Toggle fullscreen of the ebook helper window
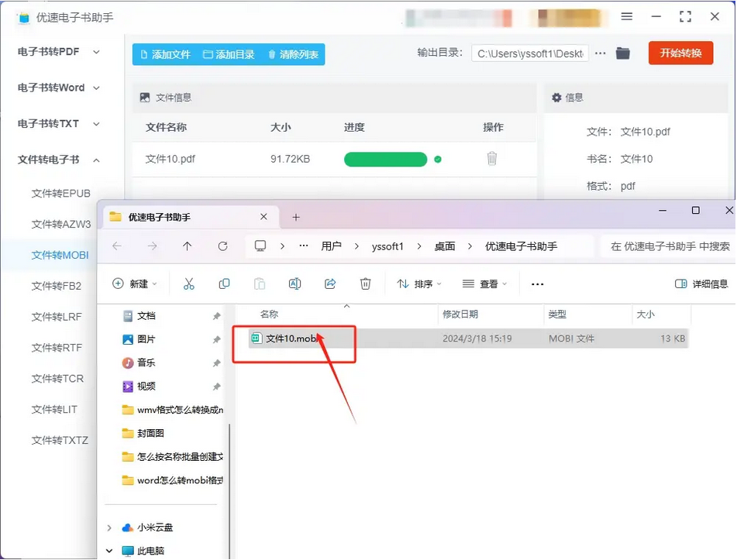The image size is (737, 560). (685, 17)
